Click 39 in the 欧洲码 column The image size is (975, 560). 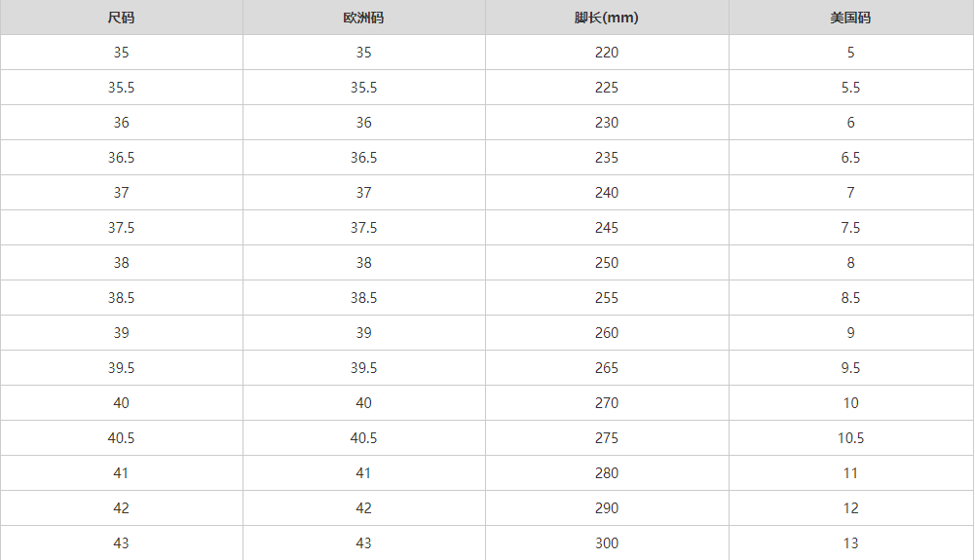click(363, 333)
